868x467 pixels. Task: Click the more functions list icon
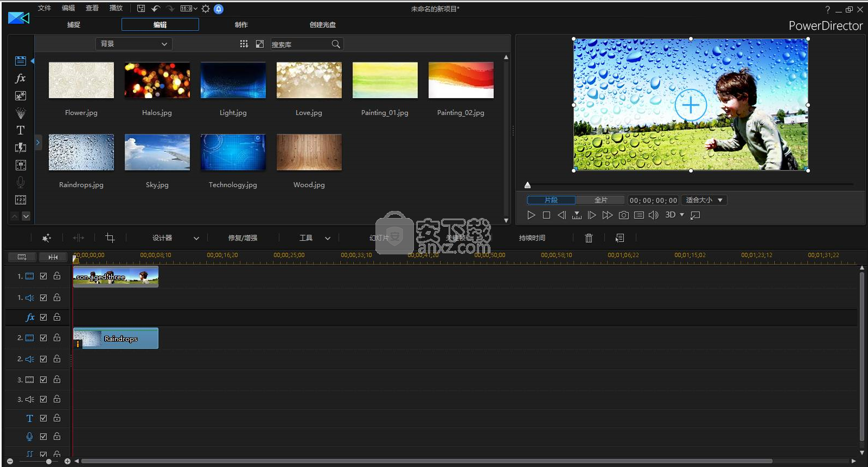coord(620,238)
